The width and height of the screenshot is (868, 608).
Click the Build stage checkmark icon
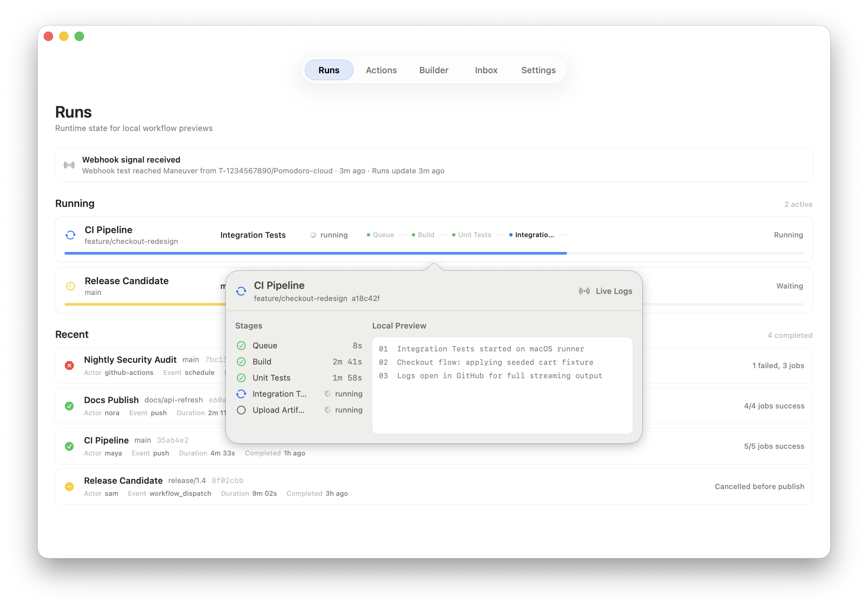pos(241,362)
